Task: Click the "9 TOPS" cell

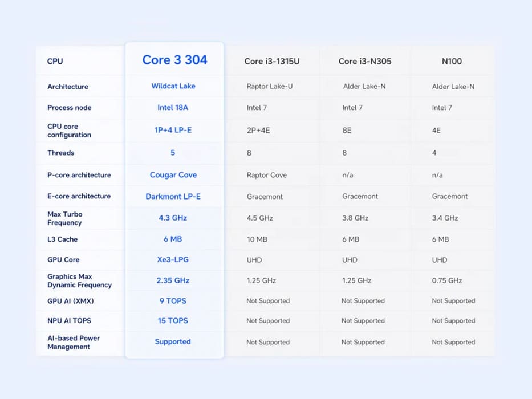Action: click(173, 301)
